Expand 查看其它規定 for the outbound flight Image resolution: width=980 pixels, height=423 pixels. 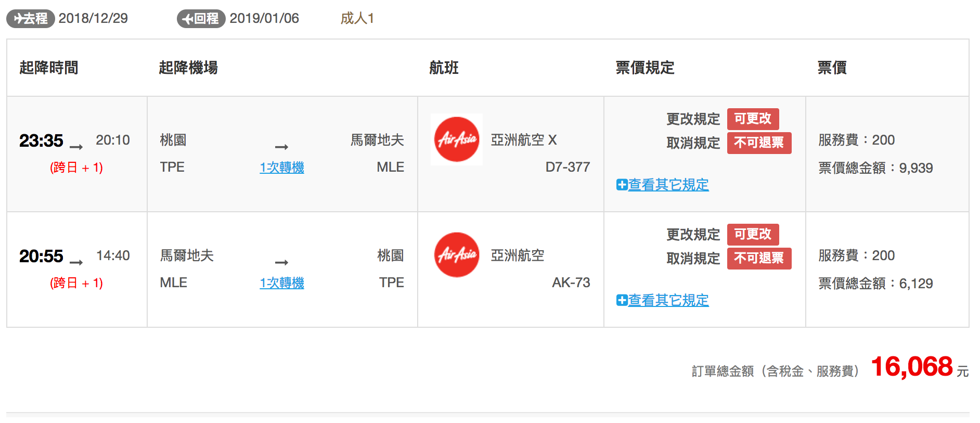tap(668, 185)
